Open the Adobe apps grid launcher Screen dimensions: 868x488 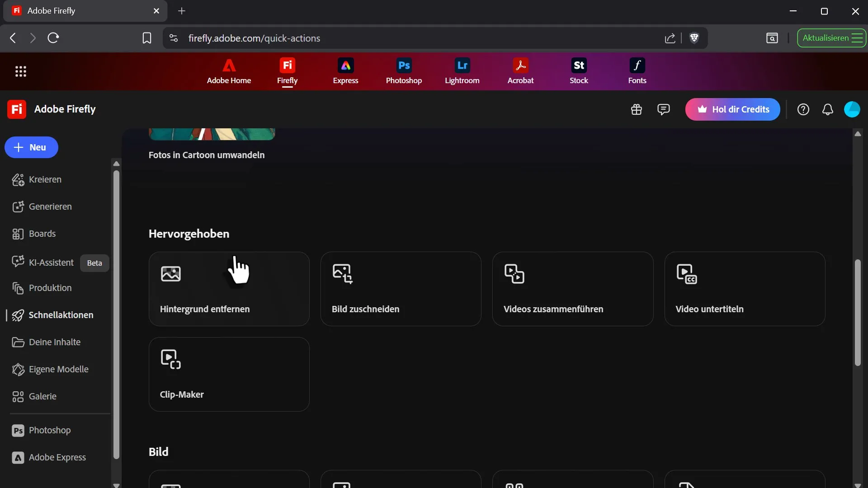click(x=21, y=71)
